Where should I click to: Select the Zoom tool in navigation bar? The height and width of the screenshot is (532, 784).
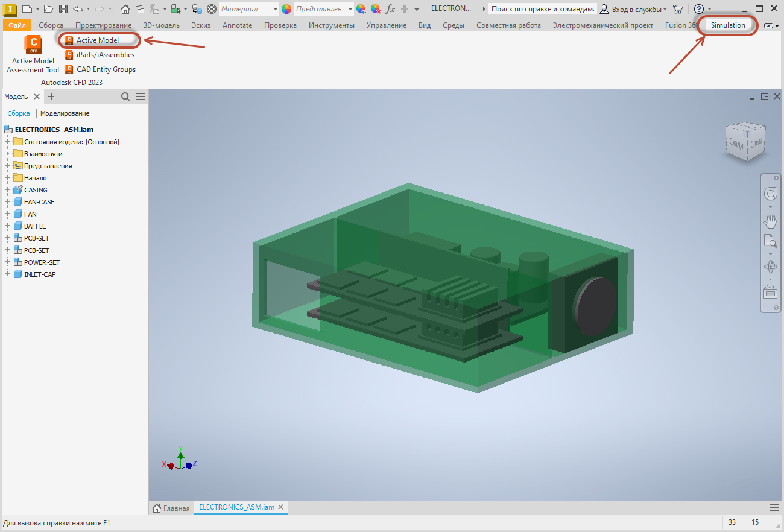click(770, 241)
